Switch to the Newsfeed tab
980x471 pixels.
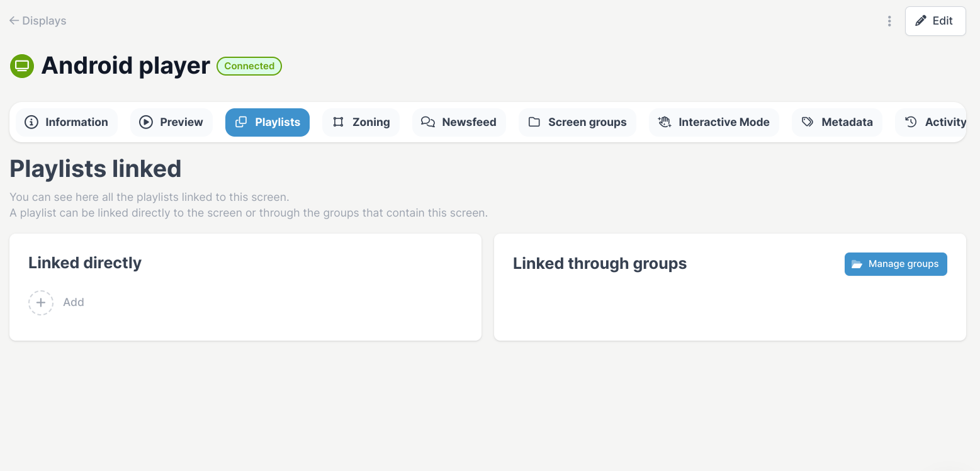[459, 122]
